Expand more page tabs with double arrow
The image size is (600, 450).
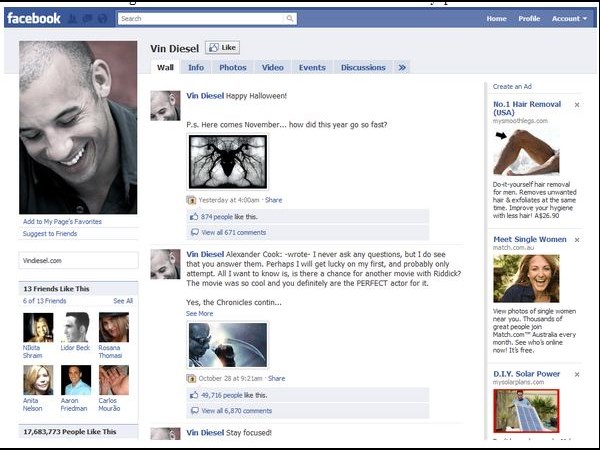[402, 68]
